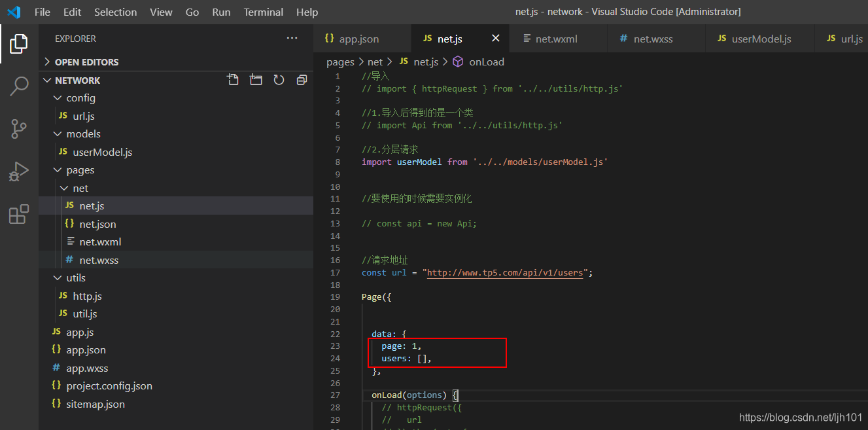Open app.wxss in explorer tree

click(x=176, y=368)
